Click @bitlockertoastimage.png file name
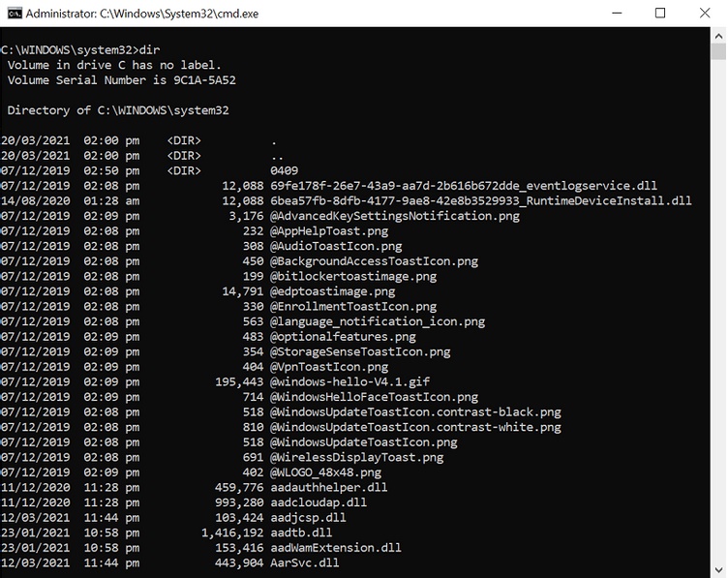The width and height of the screenshot is (728, 578). (353, 276)
